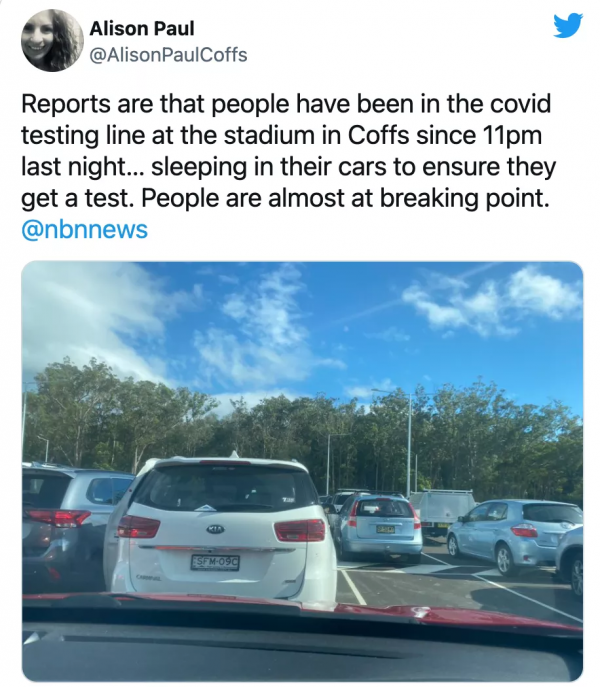Click the blue hatchback on the right
This screenshot has width=600, height=687.
514,536
